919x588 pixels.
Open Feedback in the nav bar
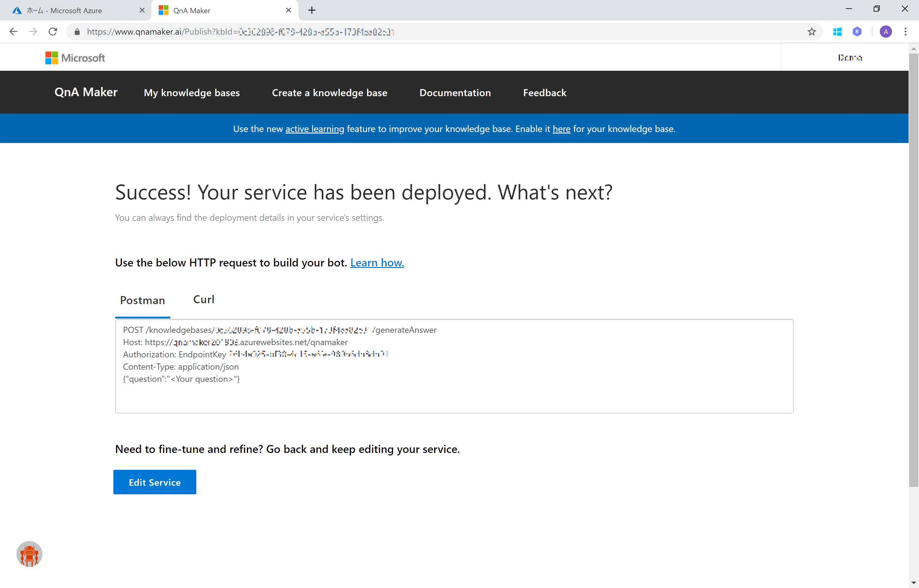544,93
